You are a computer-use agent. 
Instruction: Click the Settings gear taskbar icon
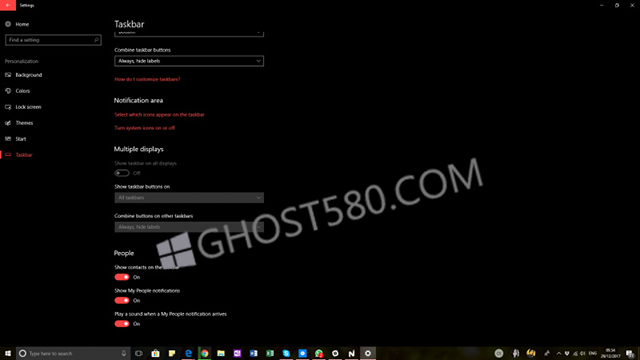point(368,353)
